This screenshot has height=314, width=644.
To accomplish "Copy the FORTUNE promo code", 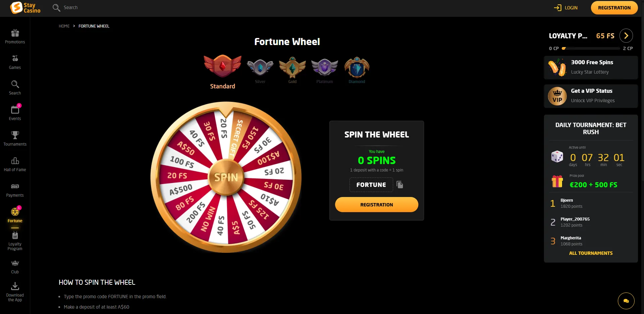I will pos(400,185).
